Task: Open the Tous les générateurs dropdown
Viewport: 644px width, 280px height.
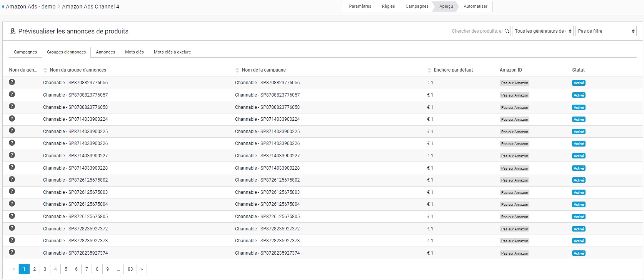Action: coord(543,31)
